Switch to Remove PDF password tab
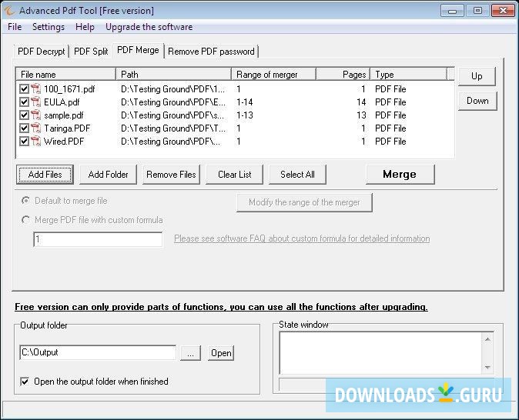Screen dimensions: 519x420 (x=211, y=52)
